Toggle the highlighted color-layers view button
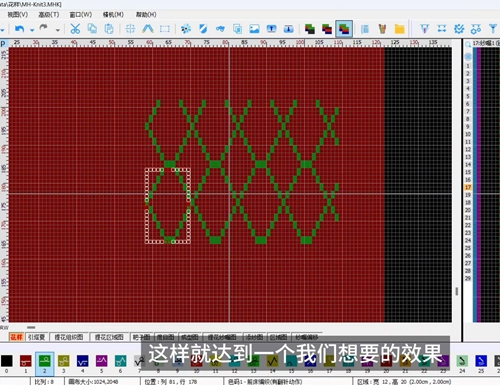 click(x=344, y=29)
